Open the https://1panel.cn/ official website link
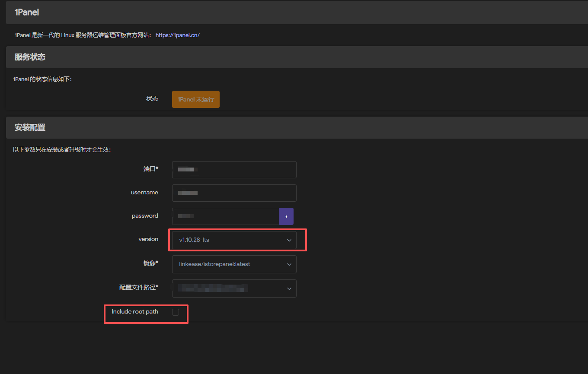588x374 pixels. (x=177, y=35)
